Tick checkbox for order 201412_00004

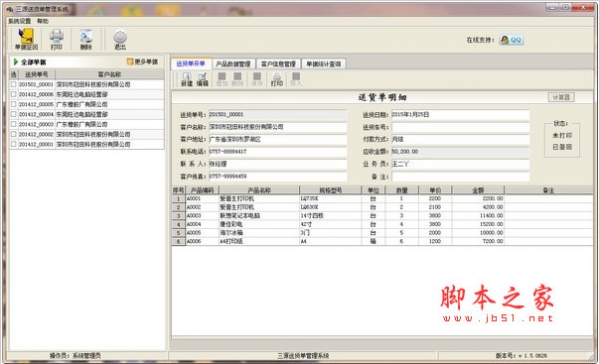click(13, 114)
